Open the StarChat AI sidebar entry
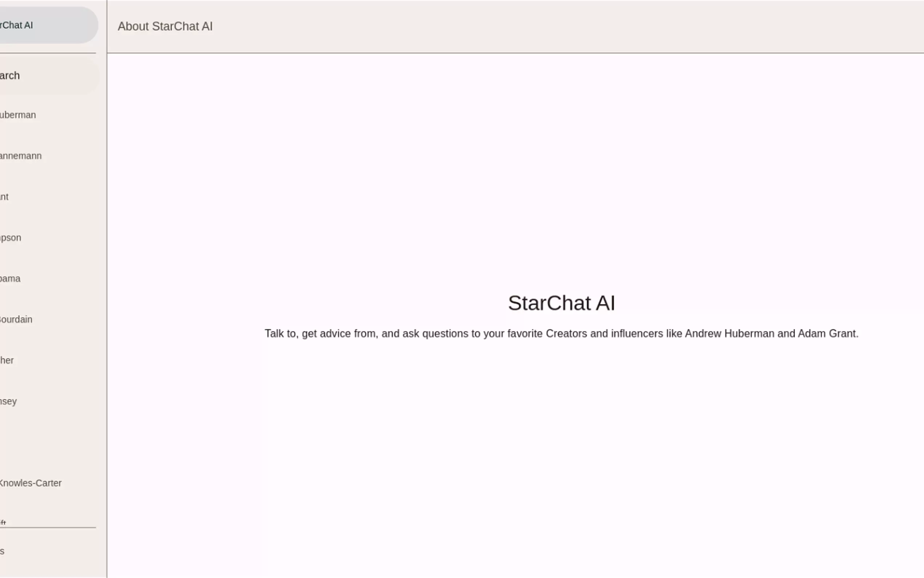Image resolution: width=924 pixels, height=578 pixels. [23, 25]
